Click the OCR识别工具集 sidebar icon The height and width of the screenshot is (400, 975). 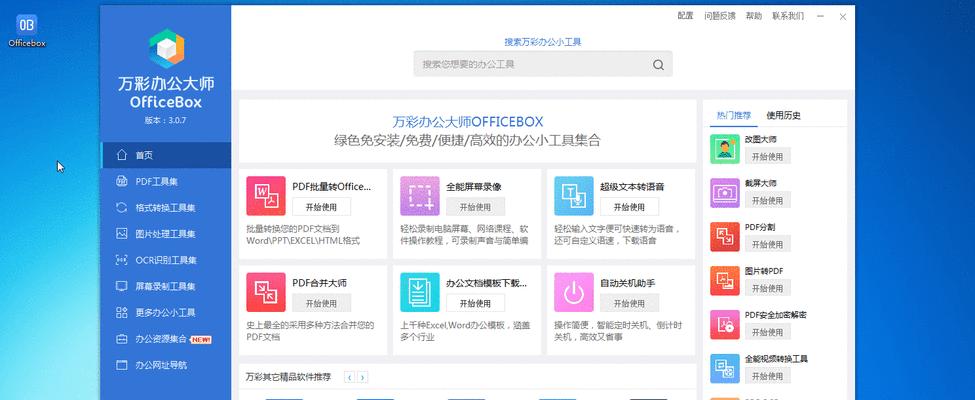(x=122, y=260)
